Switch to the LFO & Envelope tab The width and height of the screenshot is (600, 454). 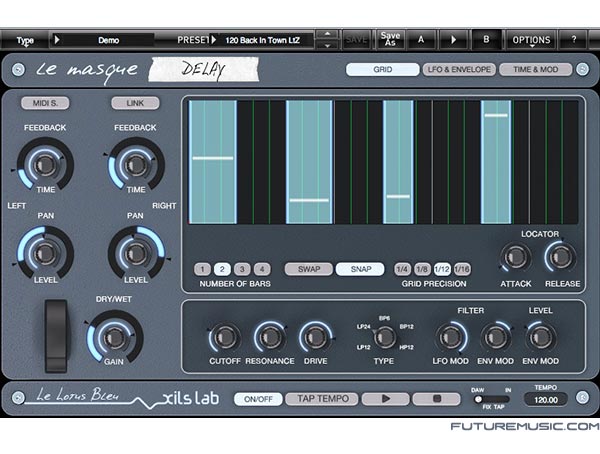pos(459,69)
